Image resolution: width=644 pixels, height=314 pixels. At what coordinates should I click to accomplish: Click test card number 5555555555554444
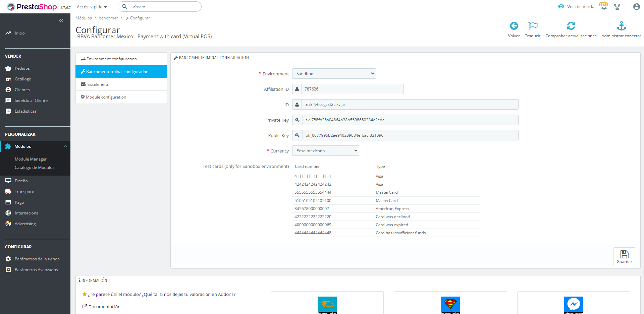(313, 192)
